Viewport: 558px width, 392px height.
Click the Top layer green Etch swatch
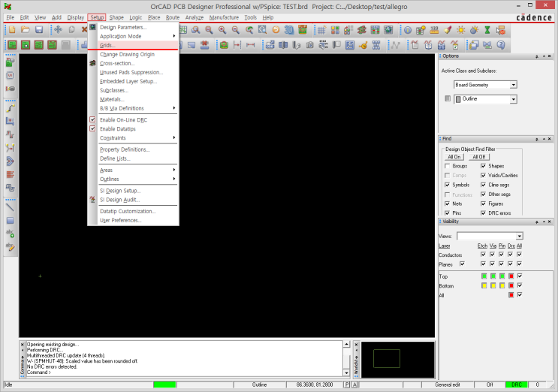click(483, 276)
